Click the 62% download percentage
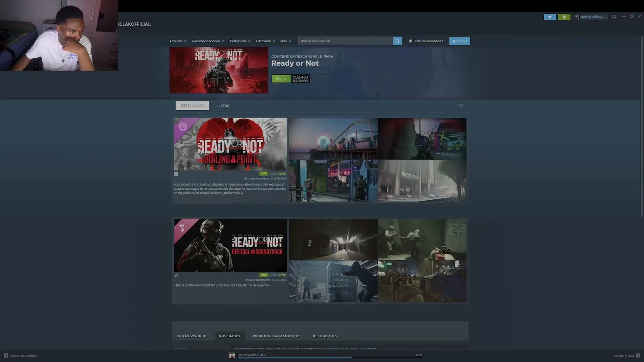Screen dimensions: 644x362 (x=419, y=355)
